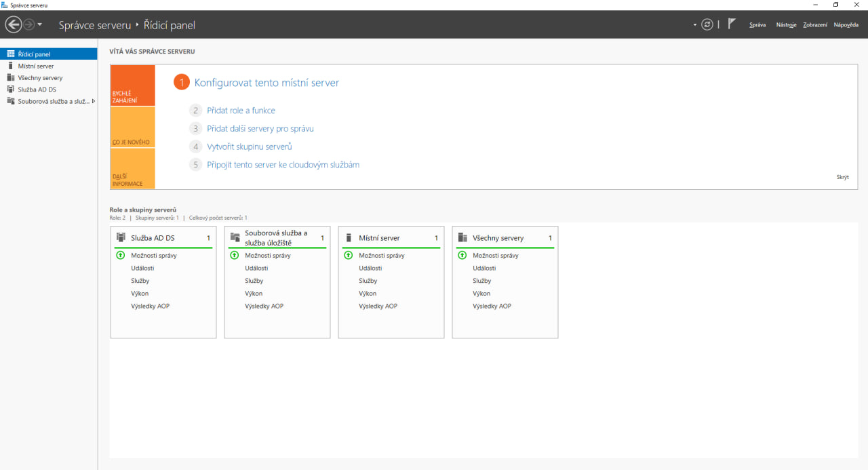
Task: Open dropdown arrow left of refresh icon
Action: (x=695, y=25)
